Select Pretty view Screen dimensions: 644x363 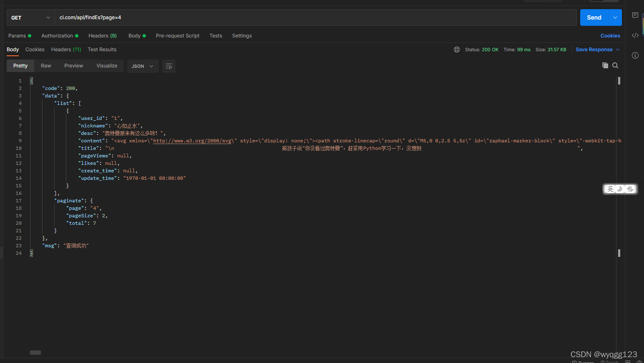point(20,66)
